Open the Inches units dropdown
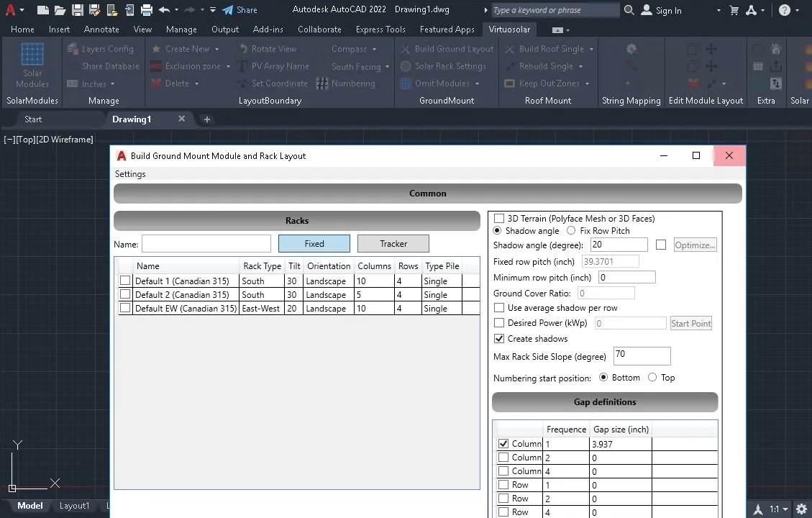This screenshot has height=518, width=812. tap(112, 84)
